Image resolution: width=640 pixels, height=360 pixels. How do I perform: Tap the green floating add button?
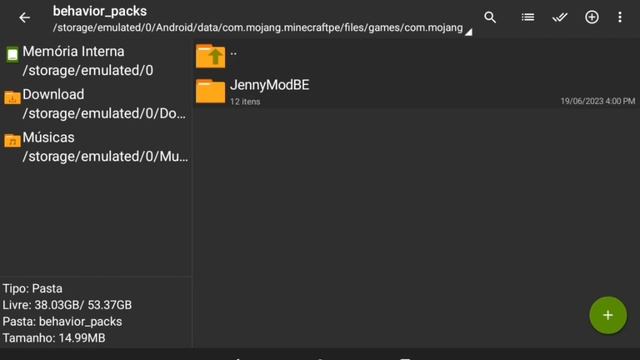(608, 315)
